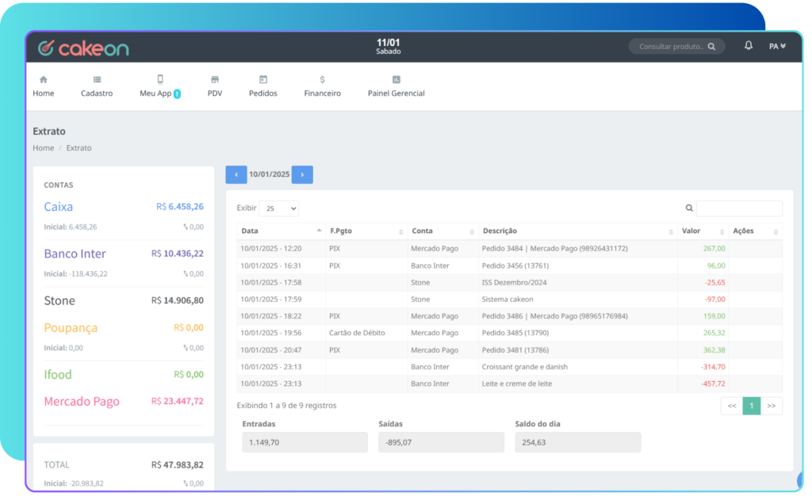Click the Meu App blue info badge
Image resolution: width=812 pixels, height=504 pixels.
tap(177, 94)
